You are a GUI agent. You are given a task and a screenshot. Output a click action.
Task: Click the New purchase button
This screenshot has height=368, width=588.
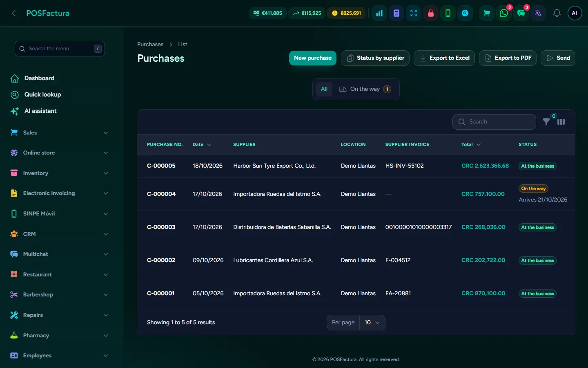click(x=313, y=58)
